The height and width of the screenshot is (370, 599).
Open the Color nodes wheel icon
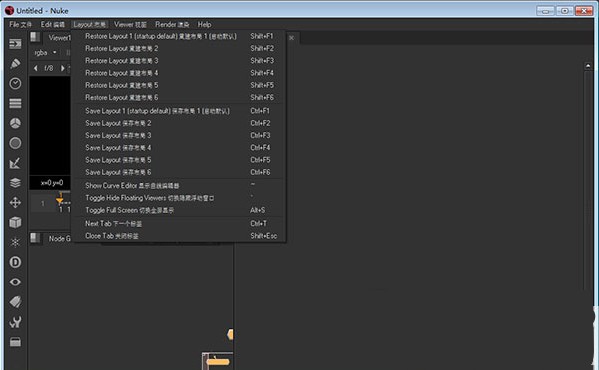[15, 123]
